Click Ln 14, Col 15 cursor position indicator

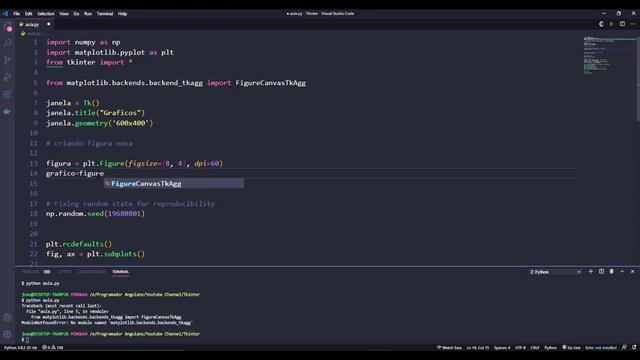pos(478,348)
